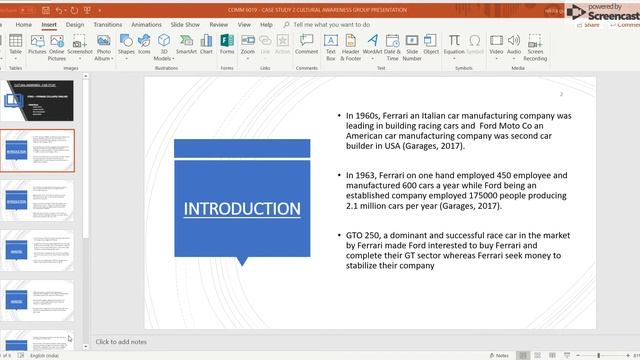
Task: Open the Home tab
Action: (x=24, y=24)
